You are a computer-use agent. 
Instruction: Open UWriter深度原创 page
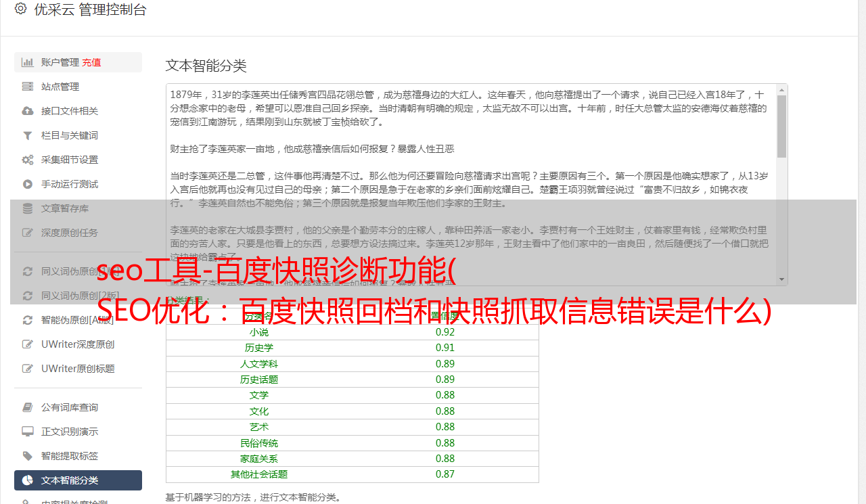(78, 344)
